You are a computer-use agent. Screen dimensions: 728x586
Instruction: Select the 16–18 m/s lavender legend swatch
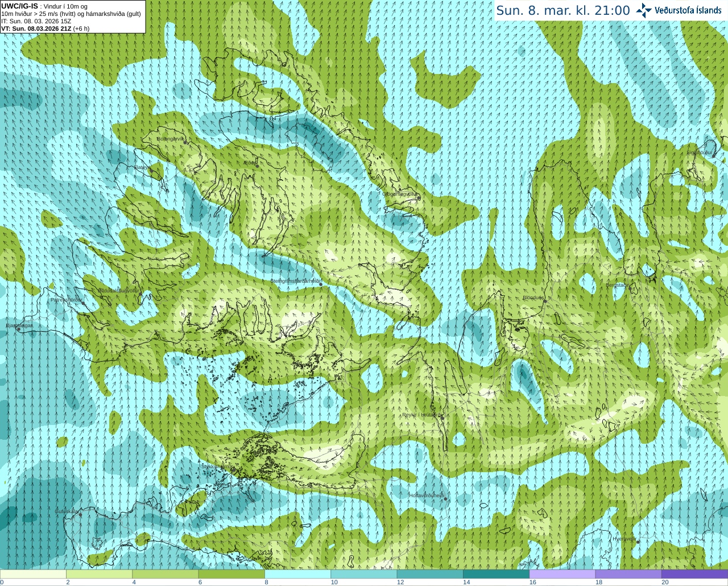click(x=562, y=574)
